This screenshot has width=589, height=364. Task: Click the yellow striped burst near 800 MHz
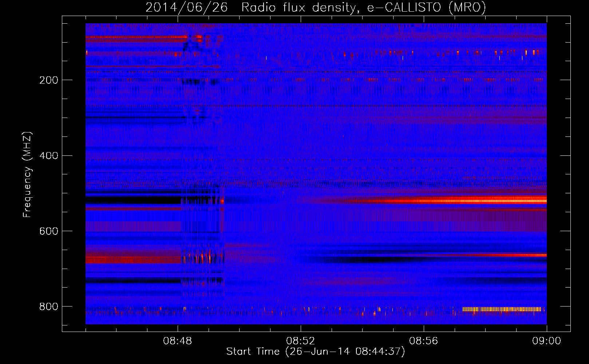502,309
